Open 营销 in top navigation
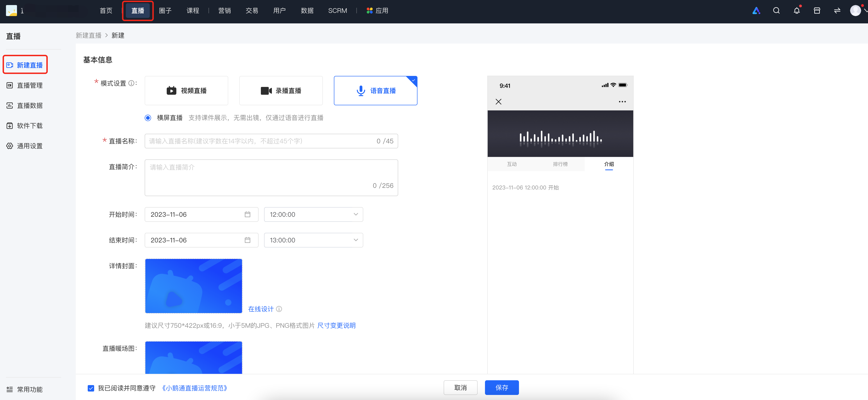 224,11
